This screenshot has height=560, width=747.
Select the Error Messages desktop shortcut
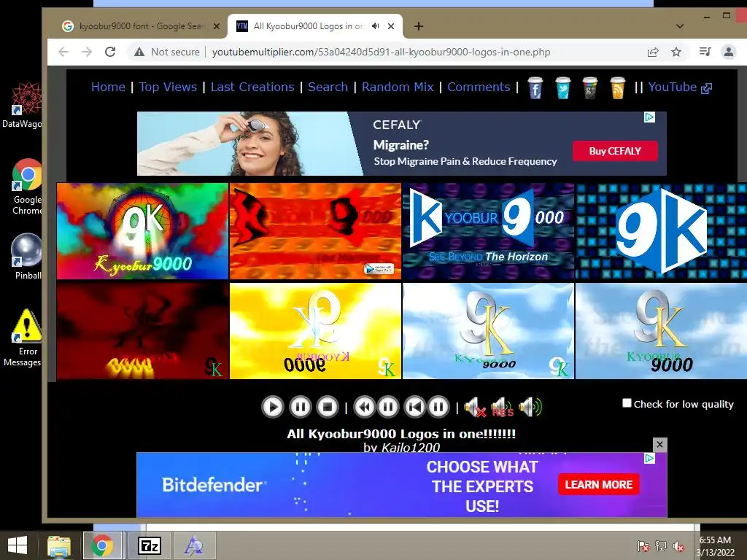pos(24,338)
